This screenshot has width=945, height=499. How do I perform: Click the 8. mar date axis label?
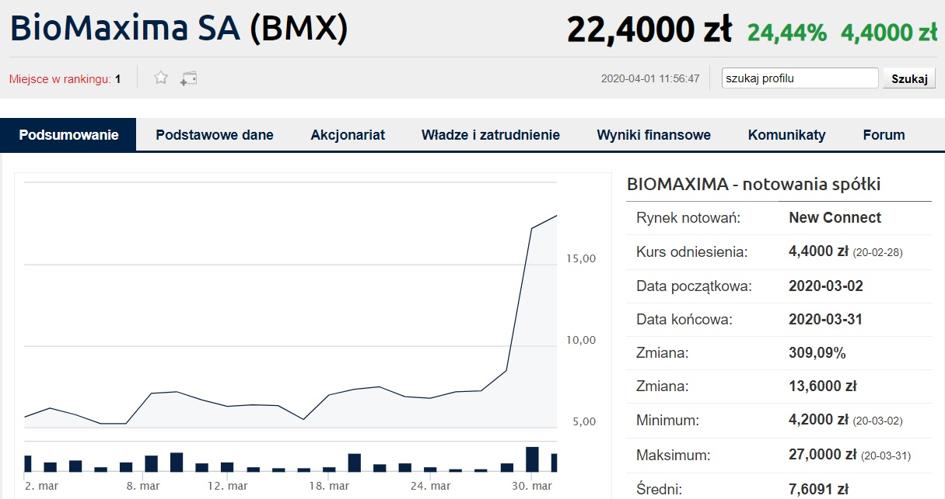click(143, 486)
